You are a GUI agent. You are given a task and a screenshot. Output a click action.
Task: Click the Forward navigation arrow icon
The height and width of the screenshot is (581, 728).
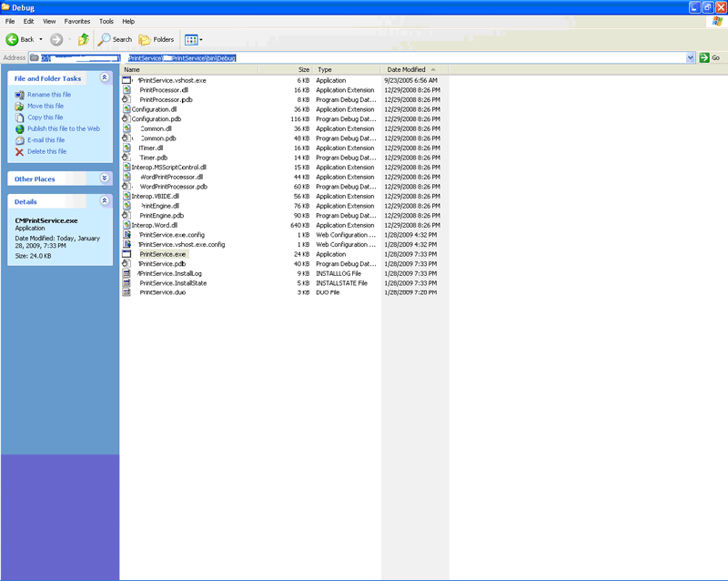(56, 39)
